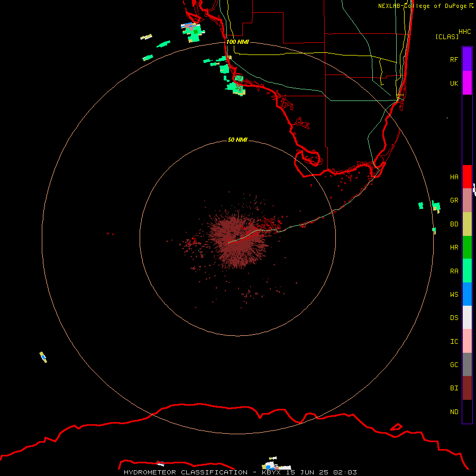Click the IC light pink legend swatch
476x476 pixels.
tap(467, 341)
